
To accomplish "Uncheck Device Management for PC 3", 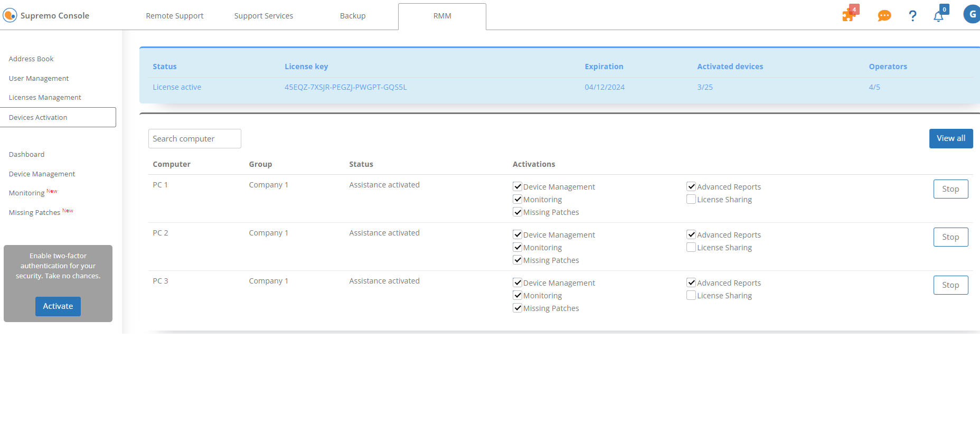I will [517, 282].
